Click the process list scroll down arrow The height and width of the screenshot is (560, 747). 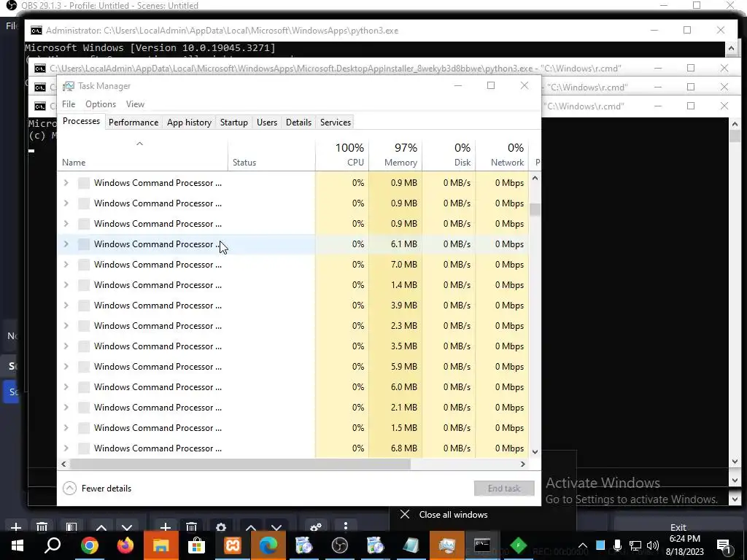pyautogui.click(x=535, y=452)
